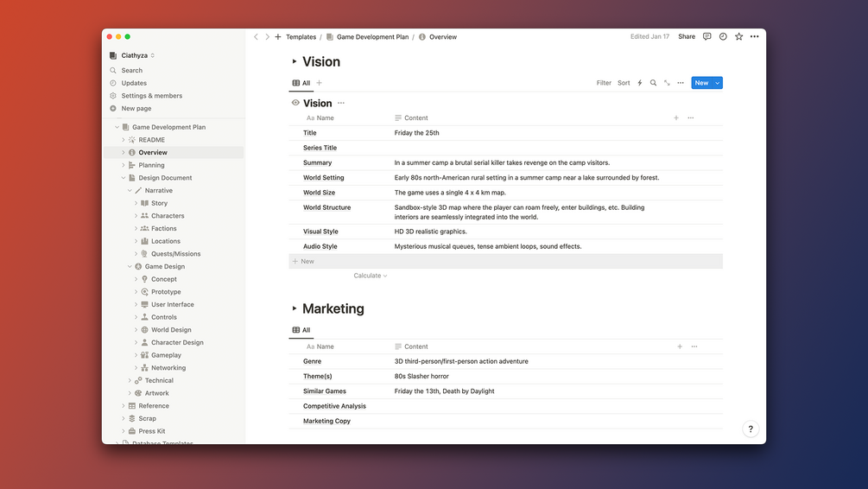Click the Content column header in the Marketing table

click(411, 346)
